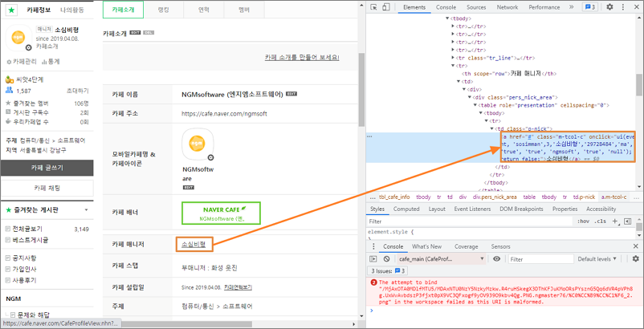Select the 랭킹 tab on cafe page
Screen dimensions: 644x329
(164, 10)
